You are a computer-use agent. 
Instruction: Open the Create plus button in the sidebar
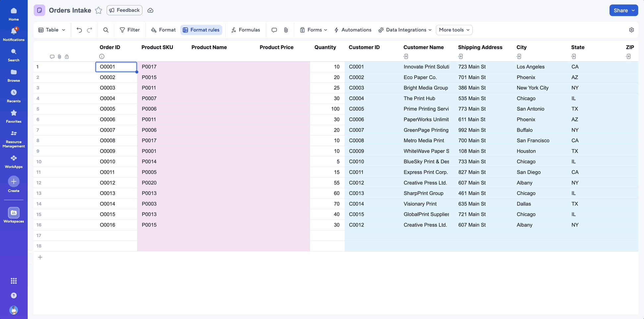pyautogui.click(x=14, y=182)
